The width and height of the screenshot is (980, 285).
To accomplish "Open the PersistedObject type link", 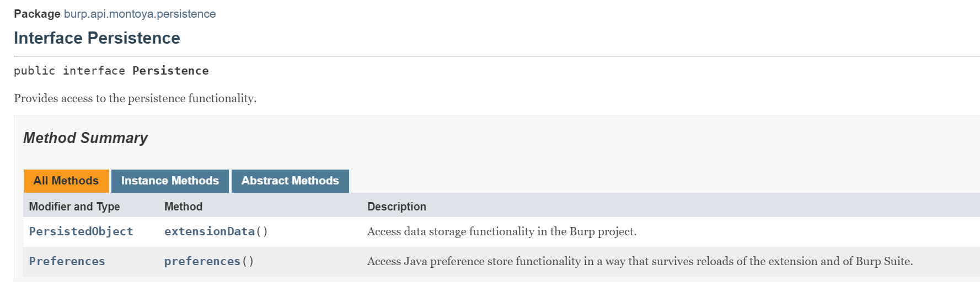I will [x=81, y=231].
